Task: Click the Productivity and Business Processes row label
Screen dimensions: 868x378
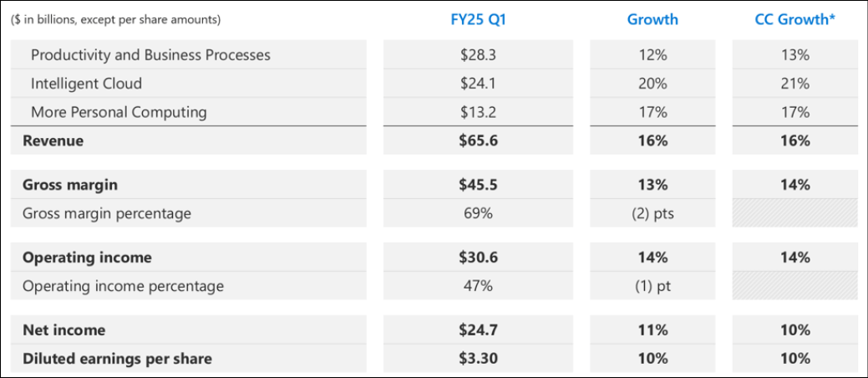Action: (x=150, y=55)
